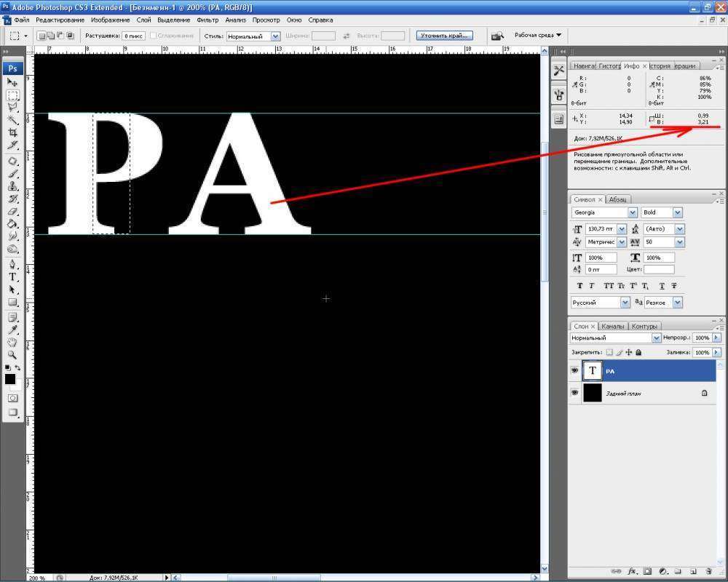
Task: Activate the Hand tool
Action: click(12, 342)
